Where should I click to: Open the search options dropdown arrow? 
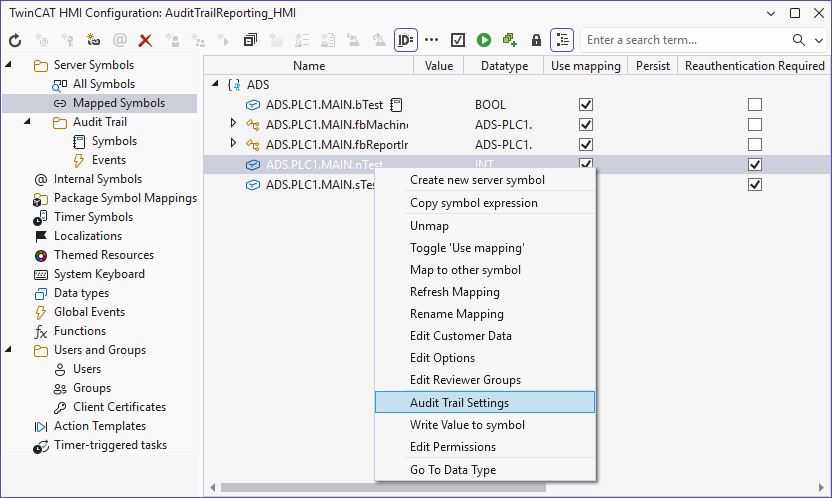[x=819, y=40]
